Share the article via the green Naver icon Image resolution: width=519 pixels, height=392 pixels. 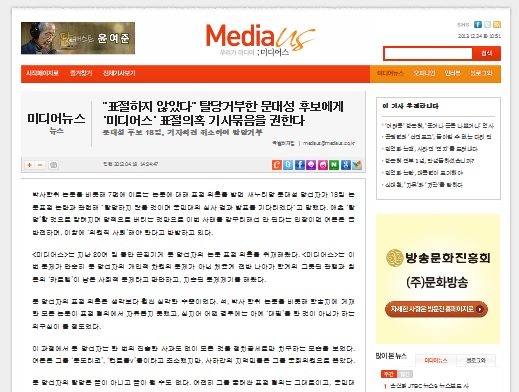coord(334,165)
